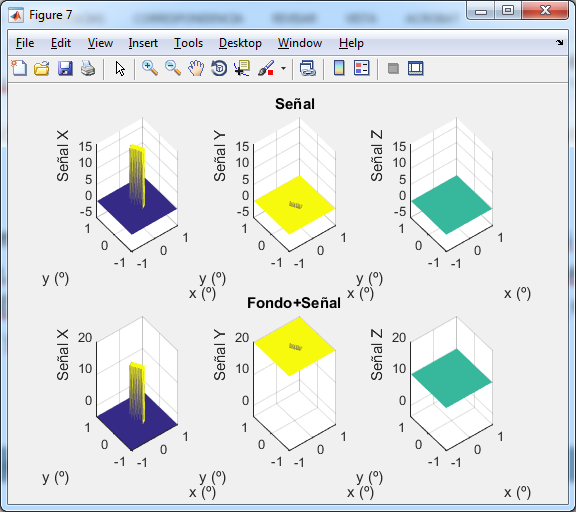Select the Rotate 3D tool
The width and height of the screenshot is (576, 512).
[219, 68]
